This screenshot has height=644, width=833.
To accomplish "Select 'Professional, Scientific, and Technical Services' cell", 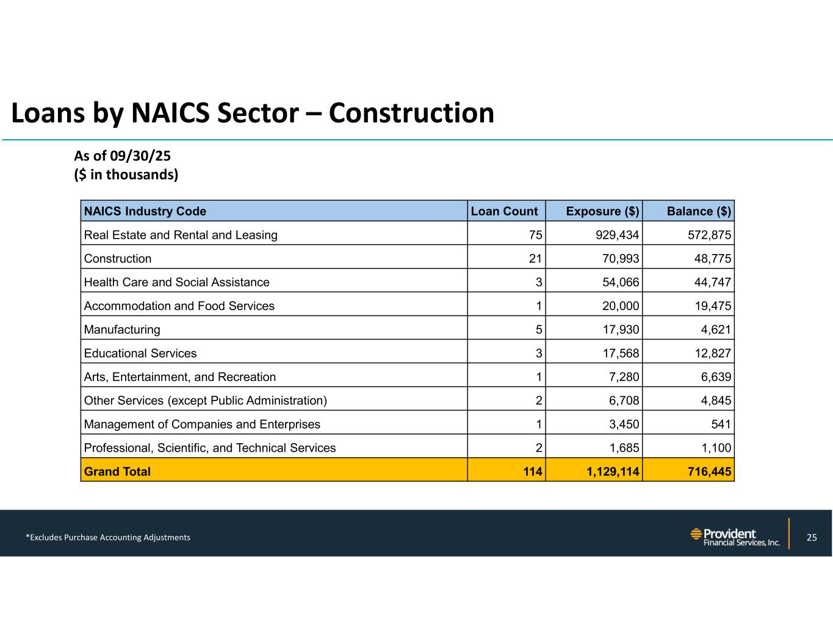I will pos(209,448).
